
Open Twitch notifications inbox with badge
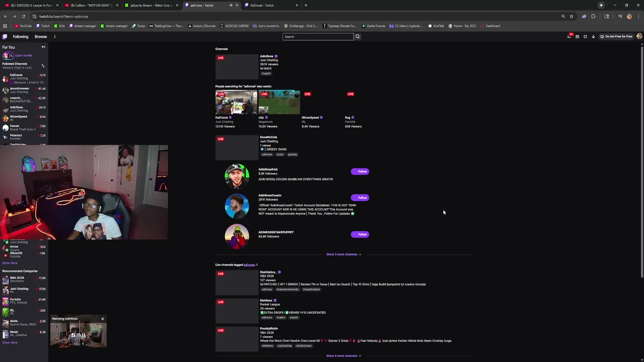pos(569,36)
